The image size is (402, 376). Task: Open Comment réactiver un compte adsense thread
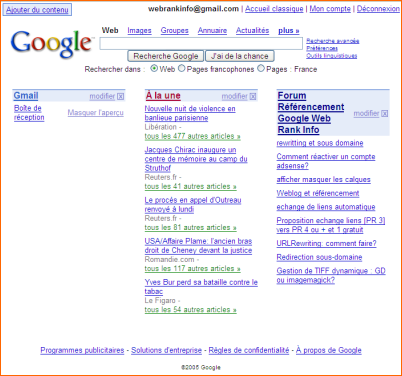coord(326,161)
